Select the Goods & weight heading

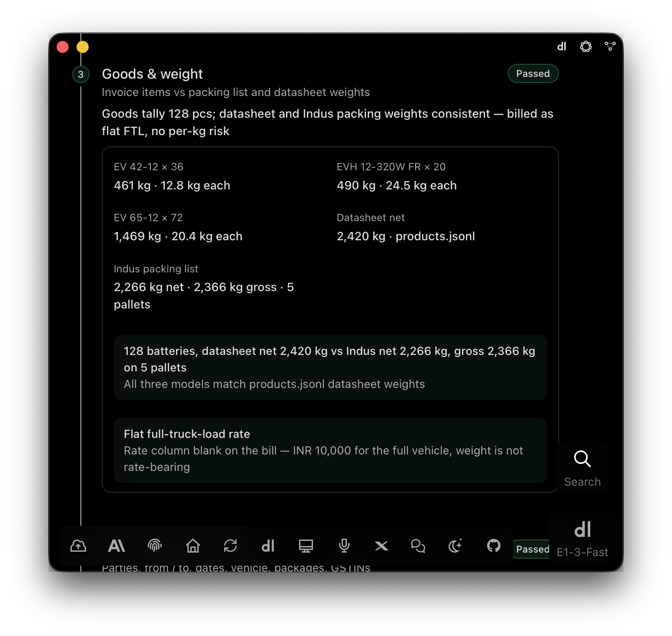[152, 74]
